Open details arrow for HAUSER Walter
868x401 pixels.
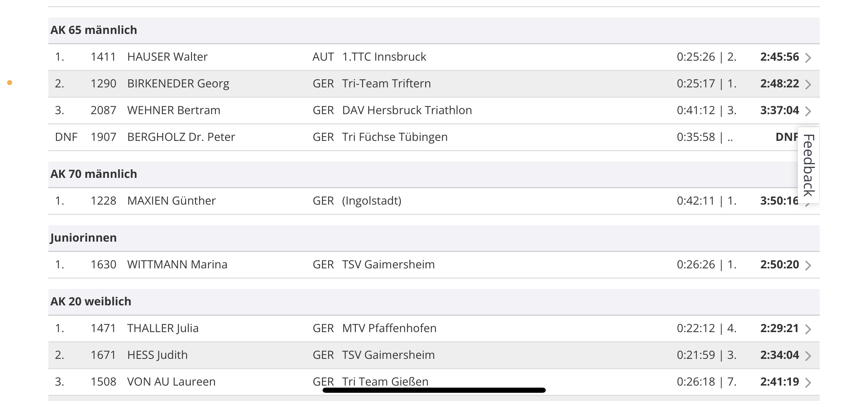808,58
